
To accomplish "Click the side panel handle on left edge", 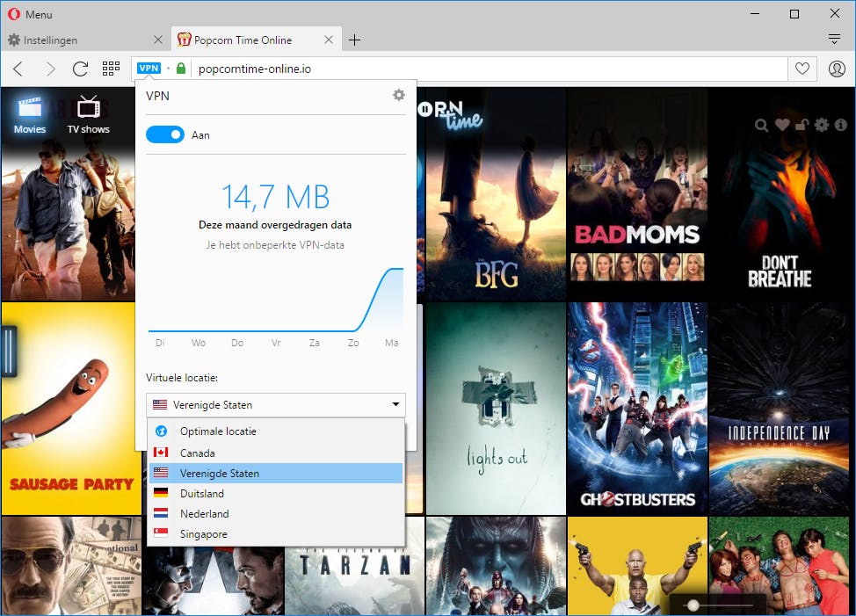I will point(10,351).
